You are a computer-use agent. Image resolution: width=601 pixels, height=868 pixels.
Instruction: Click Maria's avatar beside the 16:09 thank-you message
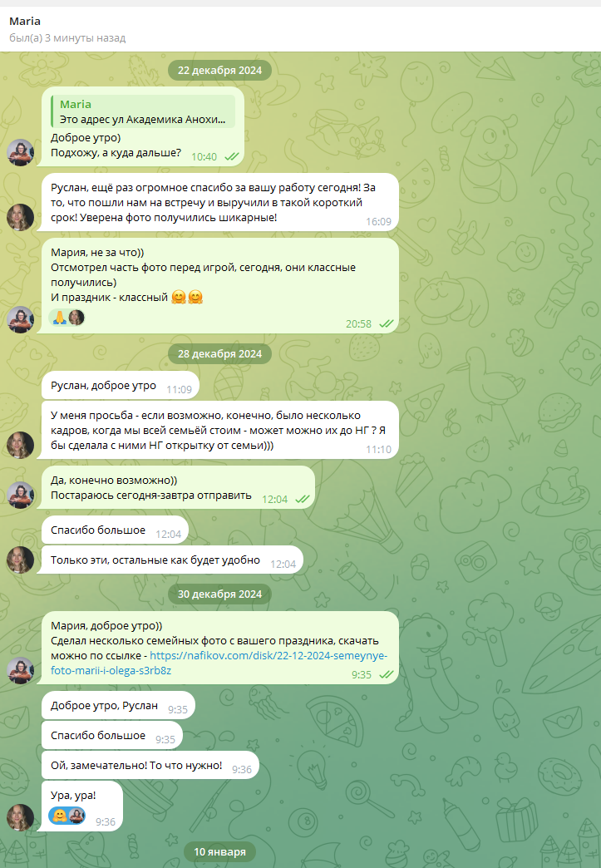[x=21, y=218]
